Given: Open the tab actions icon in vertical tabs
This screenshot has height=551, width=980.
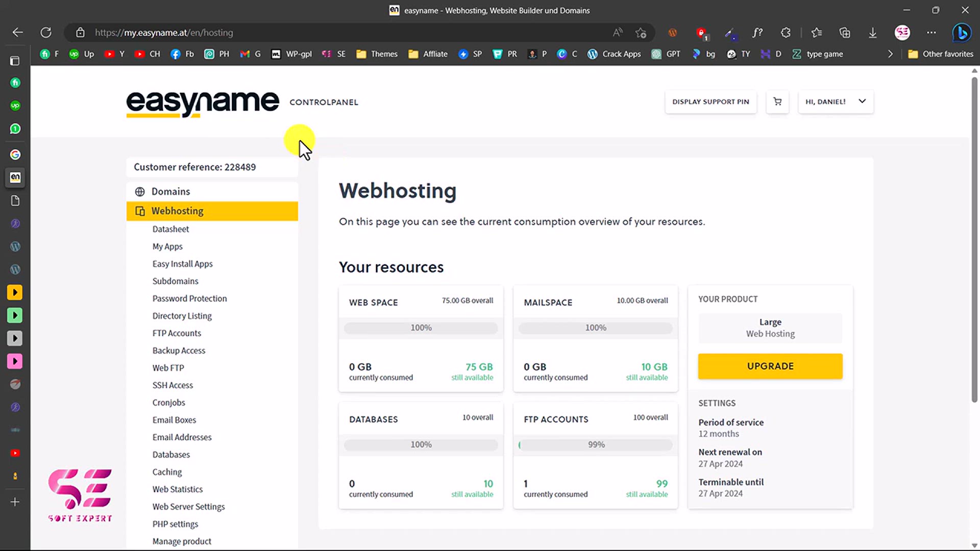Looking at the screenshot, I should (15, 61).
